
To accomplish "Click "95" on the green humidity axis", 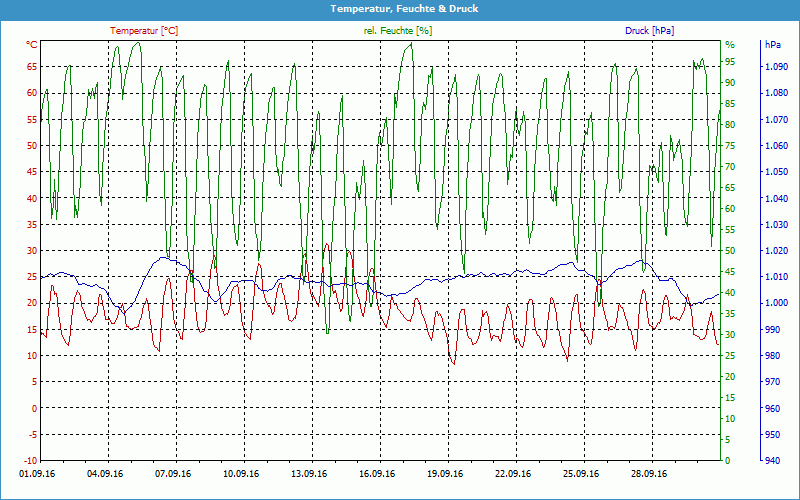I will tap(730, 62).
